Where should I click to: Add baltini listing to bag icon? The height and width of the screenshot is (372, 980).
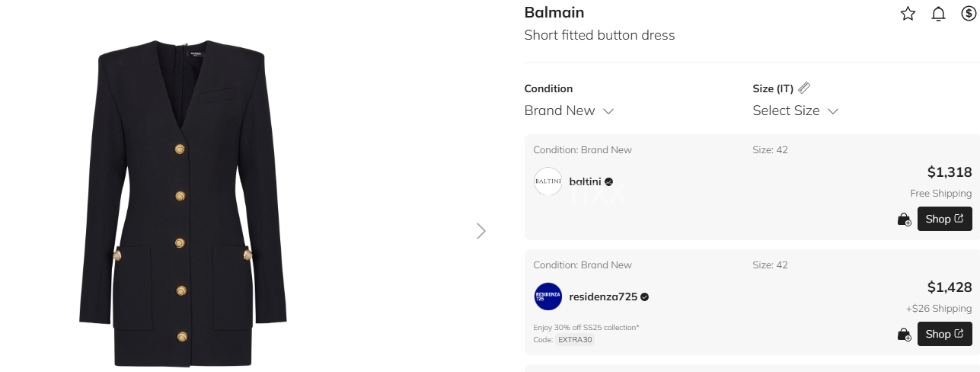[904, 220]
